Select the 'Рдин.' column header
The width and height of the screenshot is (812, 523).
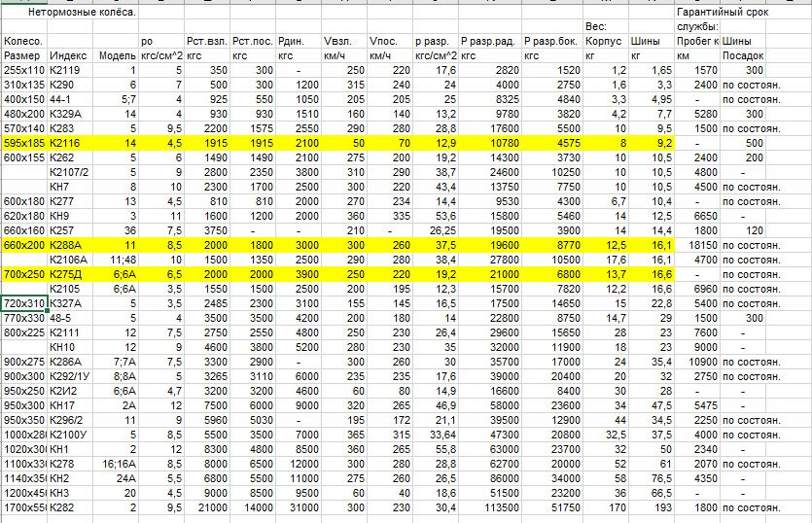292,41
